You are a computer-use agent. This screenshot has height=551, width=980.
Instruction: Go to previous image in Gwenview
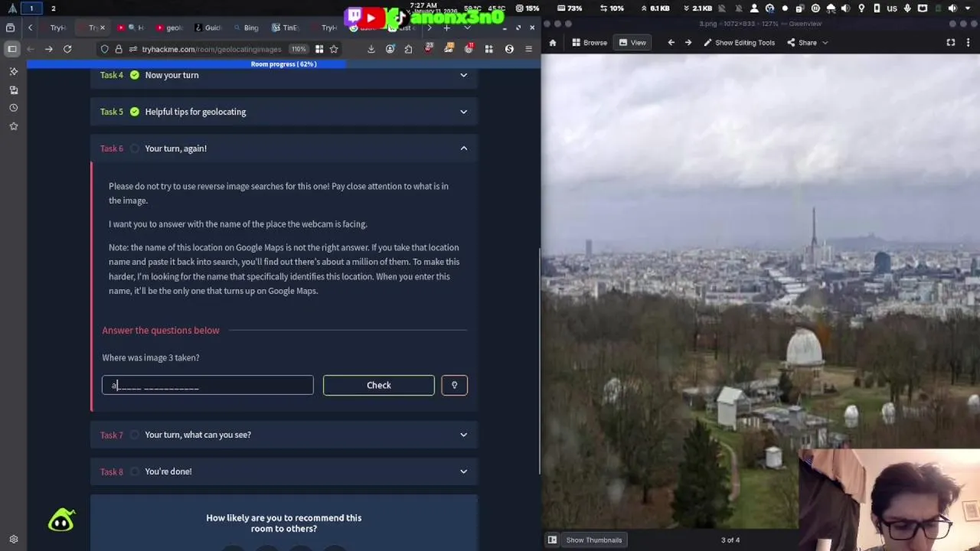(x=671, y=43)
